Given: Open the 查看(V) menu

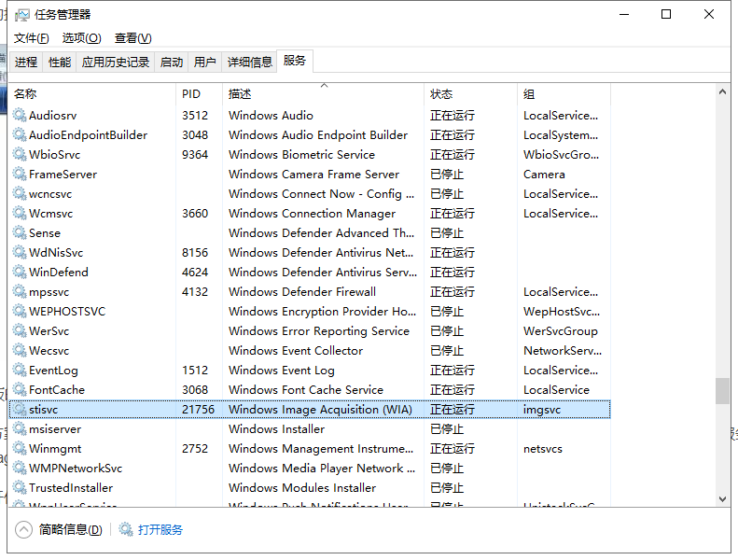Looking at the screenshot, I should coord(133,38).
